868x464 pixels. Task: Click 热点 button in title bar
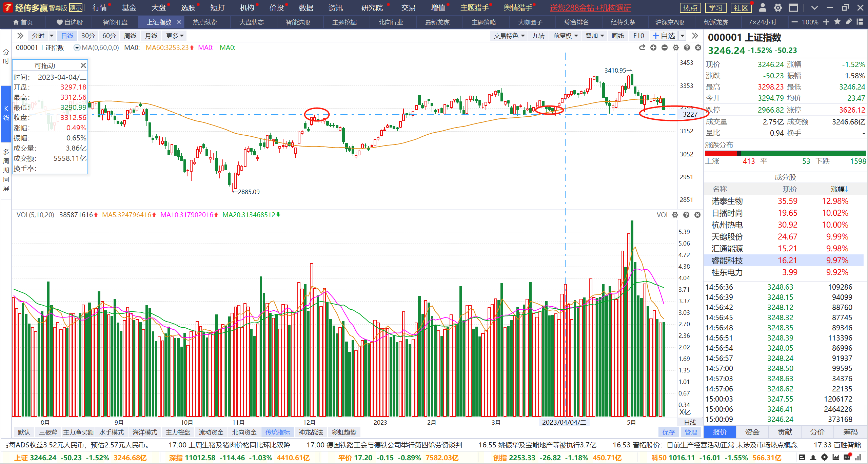point(690,7)
